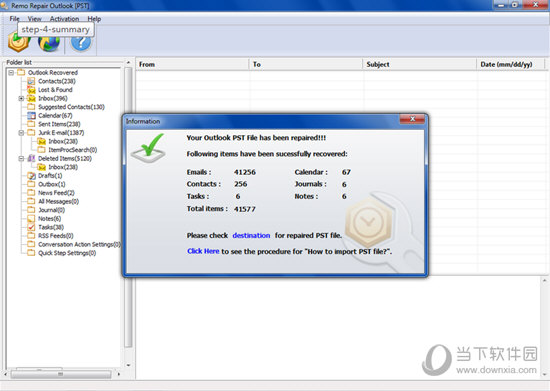This screenshot has height=391, width=550.
Task: Sort by the Subject column header
Action: tap(420, 65)
